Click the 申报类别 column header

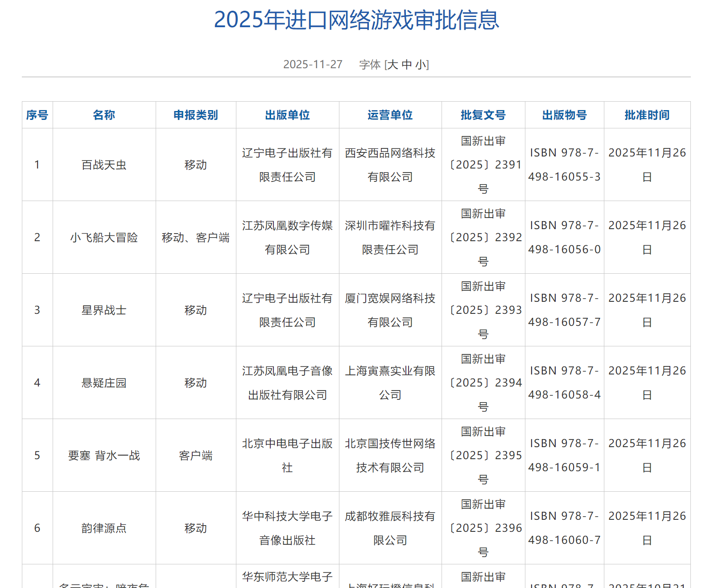tap(196, 115)
